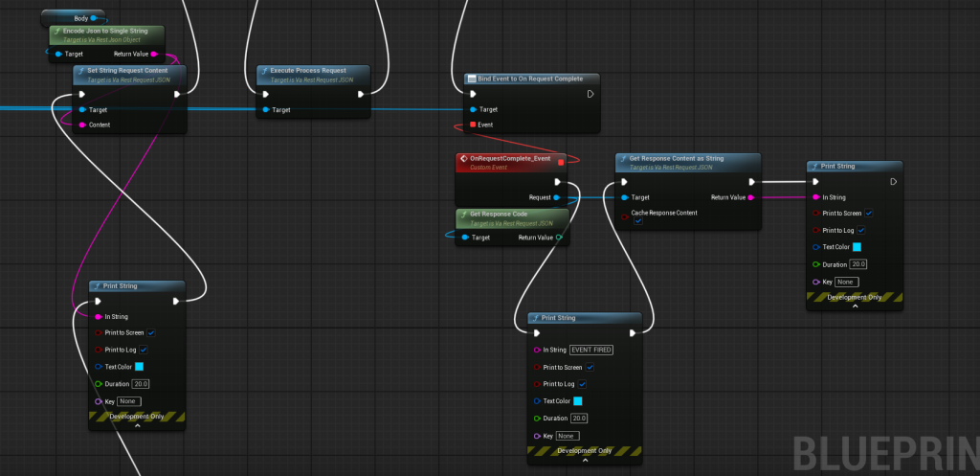Collapse advanced options on EVENT FIRED Print String
The image size is (980, 476).
coord(585,460)
